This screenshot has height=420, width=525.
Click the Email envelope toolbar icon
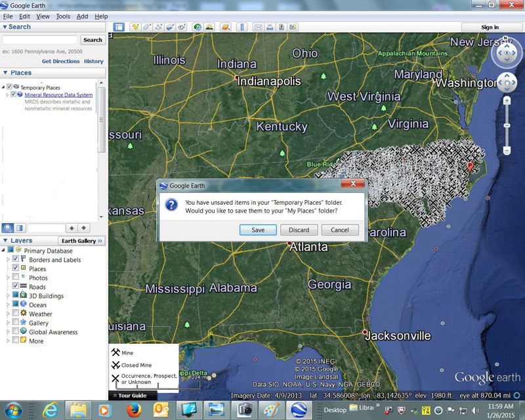pos(258,27)
